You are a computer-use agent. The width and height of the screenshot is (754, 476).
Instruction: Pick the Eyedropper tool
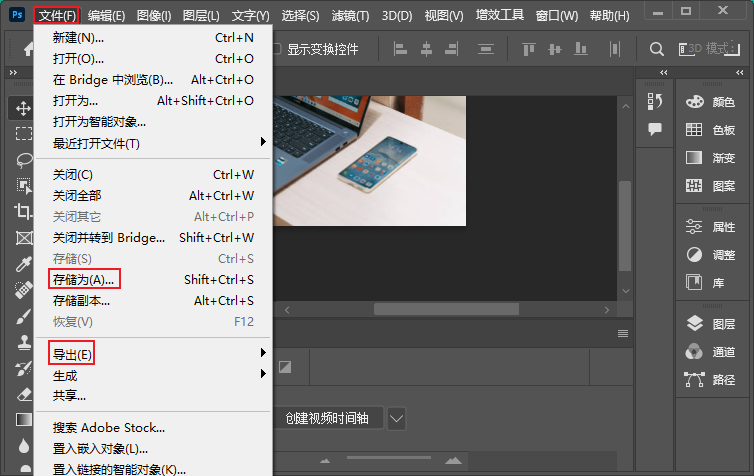point(22,264)
